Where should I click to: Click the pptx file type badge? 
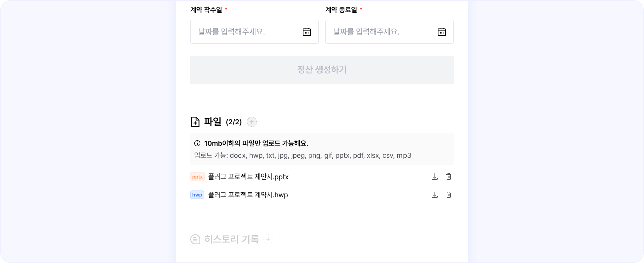point(197,177)
